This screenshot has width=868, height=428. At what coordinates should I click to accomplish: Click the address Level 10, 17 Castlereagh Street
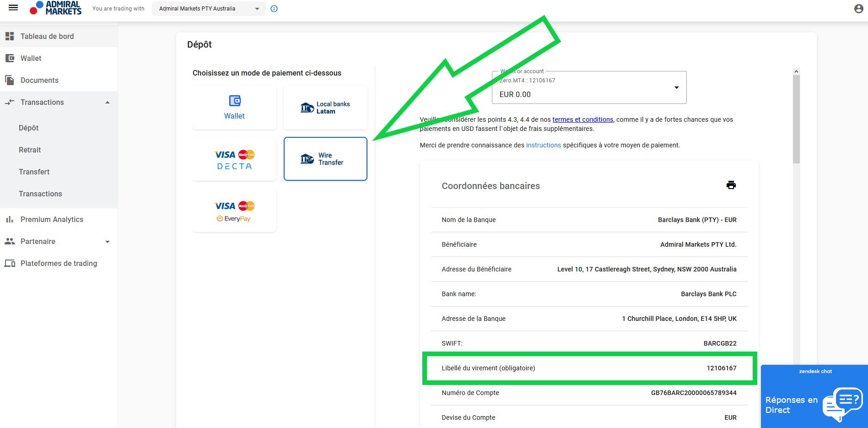point(647,269)
